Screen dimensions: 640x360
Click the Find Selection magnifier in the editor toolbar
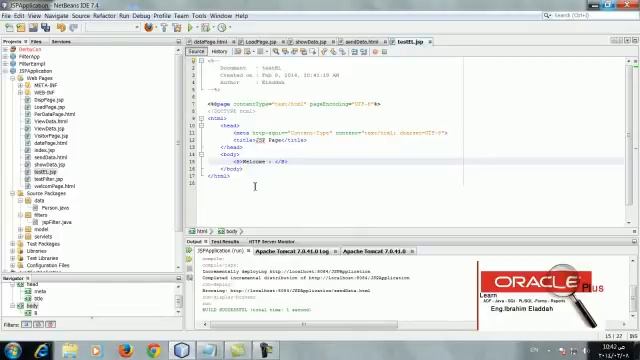tap(276, 52)
